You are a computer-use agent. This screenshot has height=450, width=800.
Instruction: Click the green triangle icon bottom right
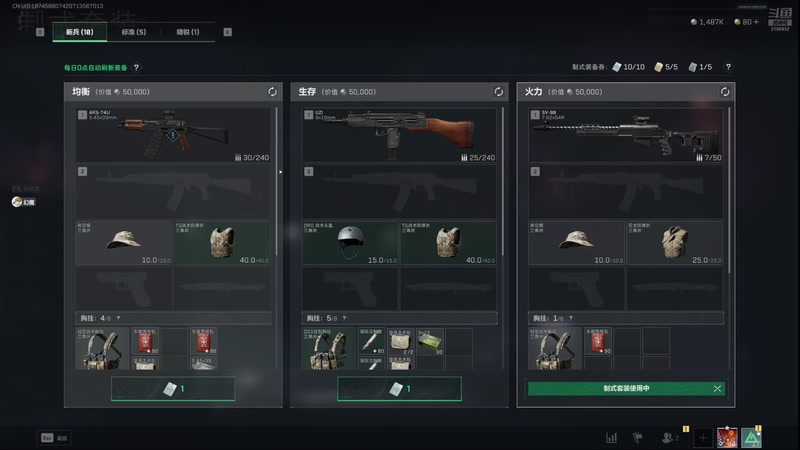coord(752,437)
